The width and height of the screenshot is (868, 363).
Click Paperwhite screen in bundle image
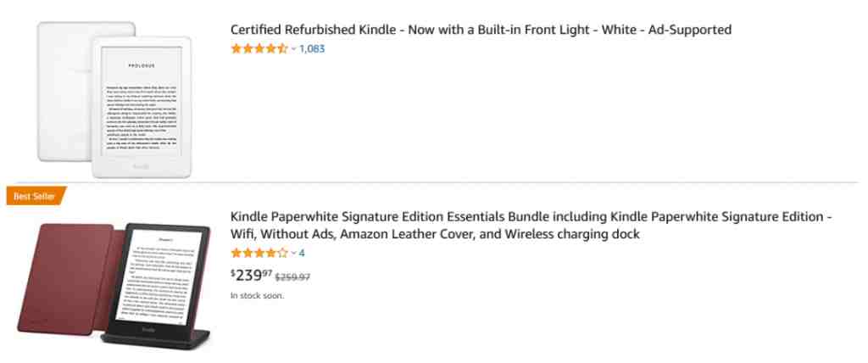point(159,276)
